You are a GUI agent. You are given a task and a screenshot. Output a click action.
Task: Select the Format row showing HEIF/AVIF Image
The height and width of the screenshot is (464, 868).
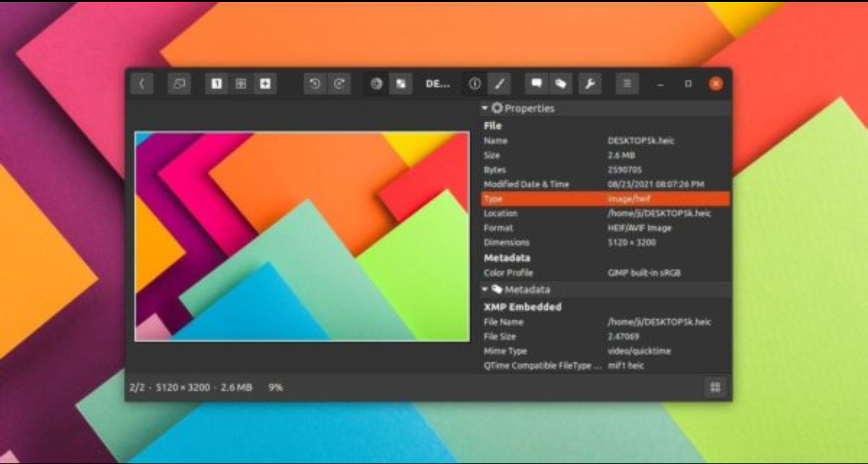tap(606, 228)
